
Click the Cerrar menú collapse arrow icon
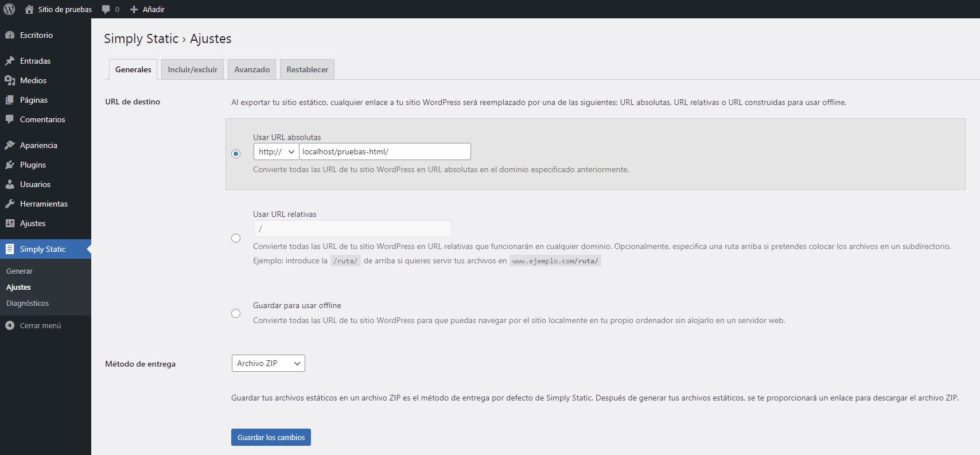pyautogui.click(x=10, y=325)
